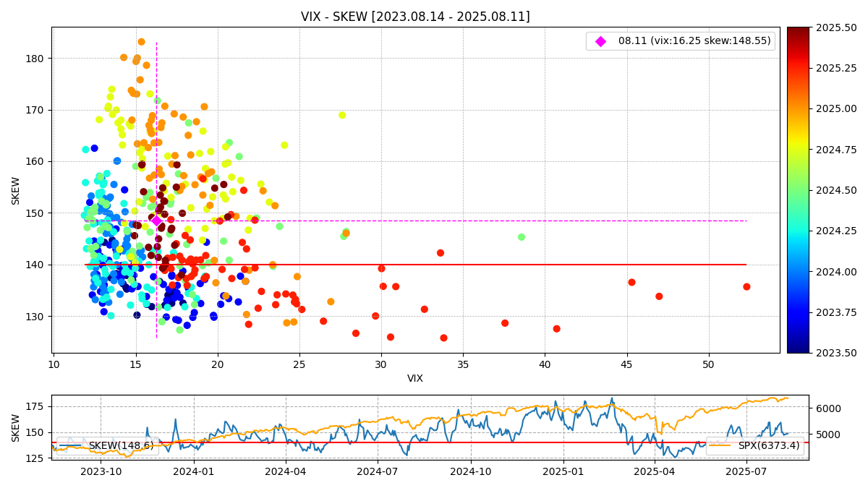Click the dark blue bottom of colorbar
The image size is (868, 488).
pyautogui.click(x=798, y=348)
